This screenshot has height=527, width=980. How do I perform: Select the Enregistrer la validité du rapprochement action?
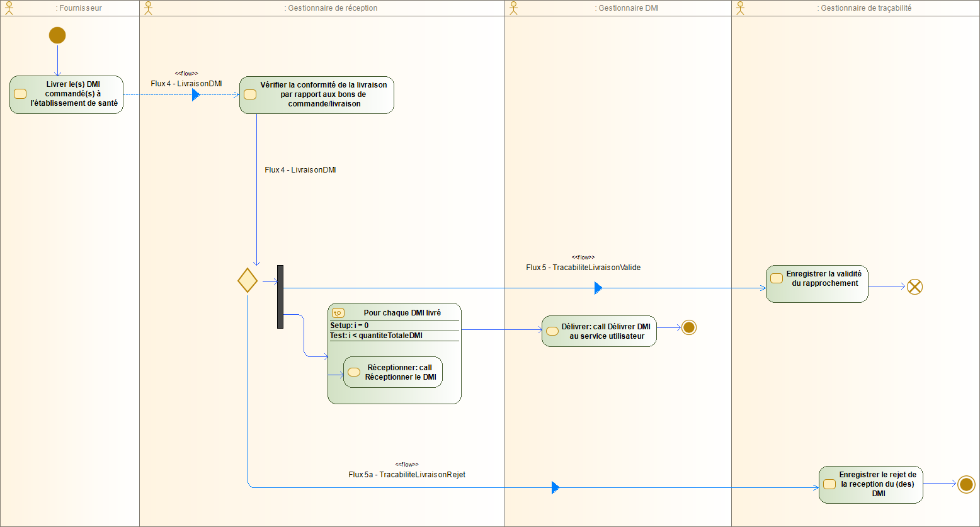pyautogui.click(x=817, y=283)
